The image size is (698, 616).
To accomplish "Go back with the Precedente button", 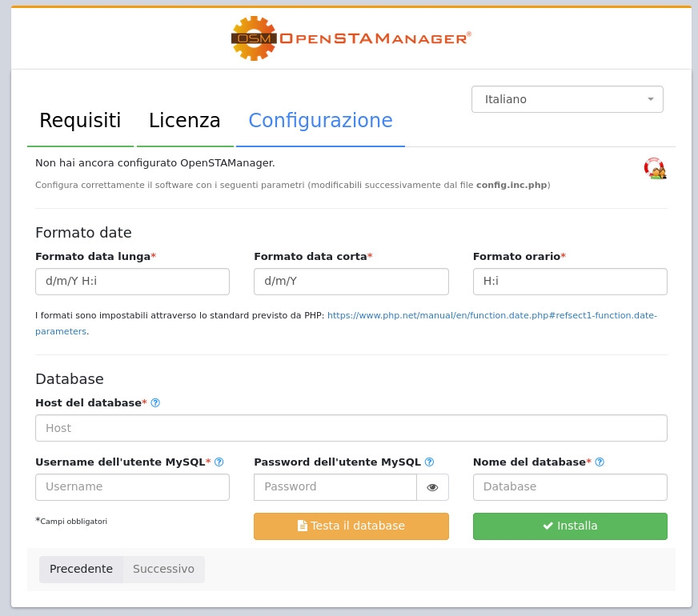I will click(81, 569).
